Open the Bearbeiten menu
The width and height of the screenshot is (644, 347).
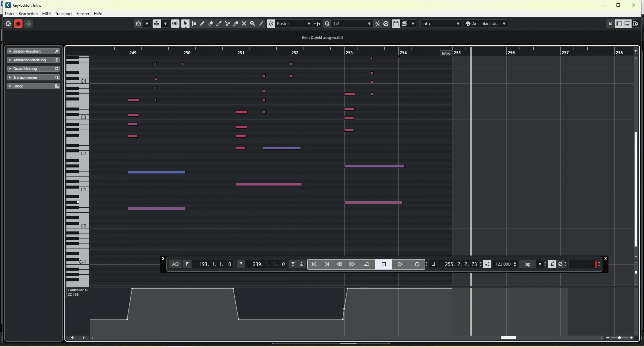pos(28,14)
